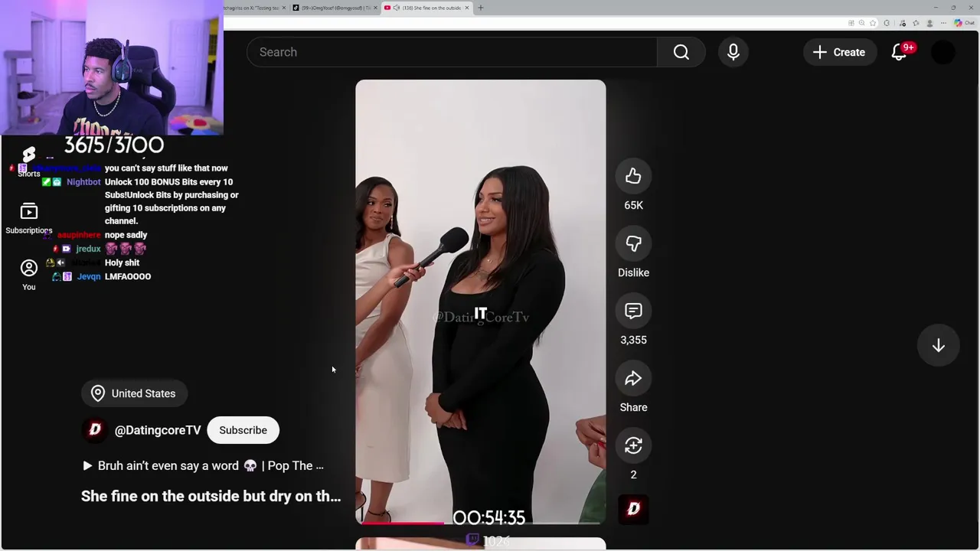Open the linked video 'Bruh ain't even say a word'
The height and width of the screenshot is (551, 980).
(x=203, y=465)
